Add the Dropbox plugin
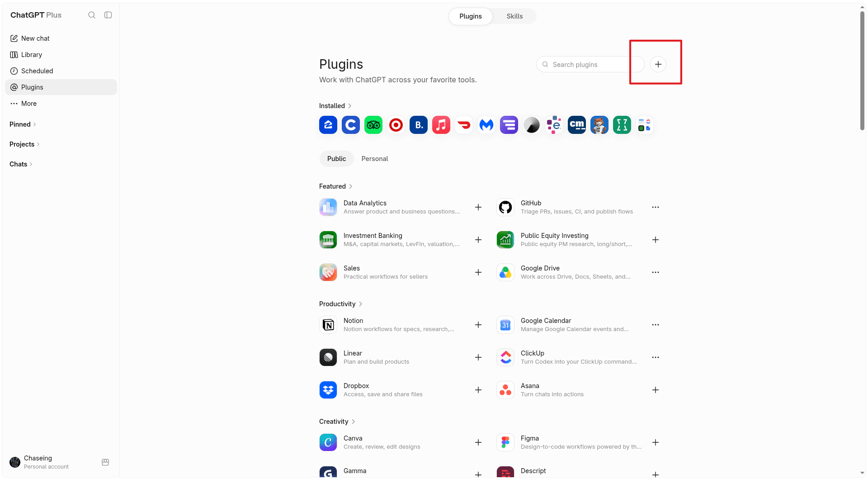Viewport: 868px width, 479px height. point(478,390)
